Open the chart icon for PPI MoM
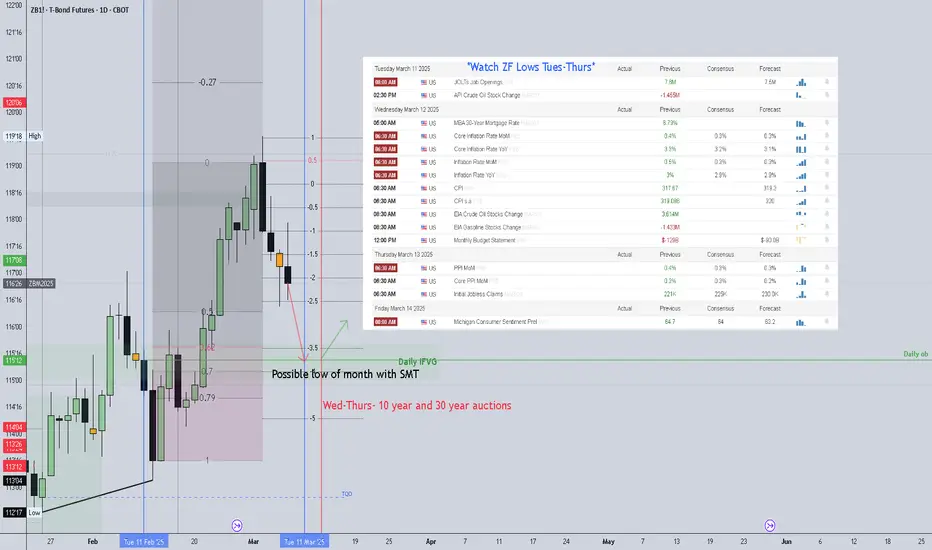932x550 pixels. 801,268
